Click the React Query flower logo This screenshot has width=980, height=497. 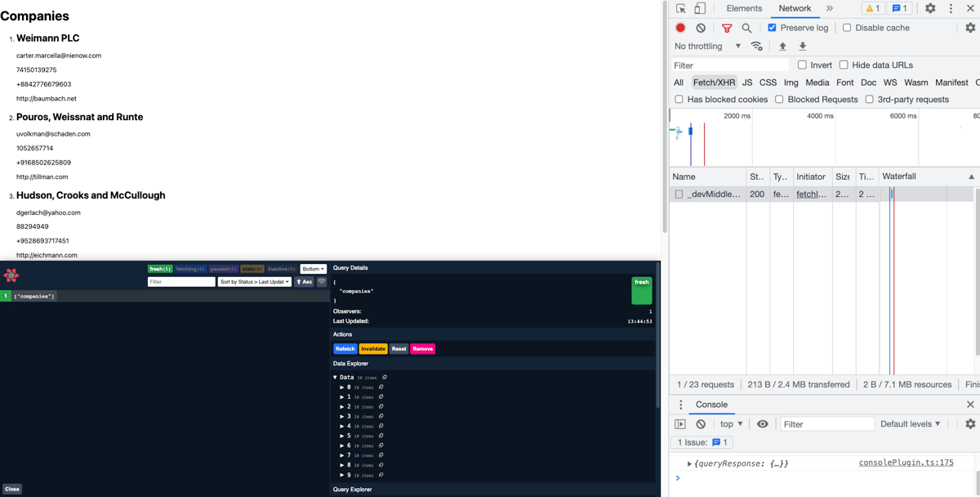(x=11, y=275)
